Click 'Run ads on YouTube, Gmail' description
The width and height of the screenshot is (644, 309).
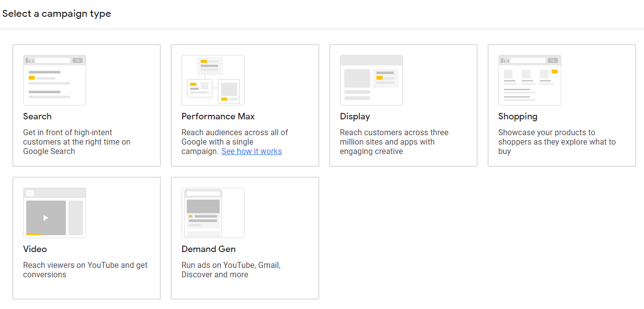pos(231,270)
